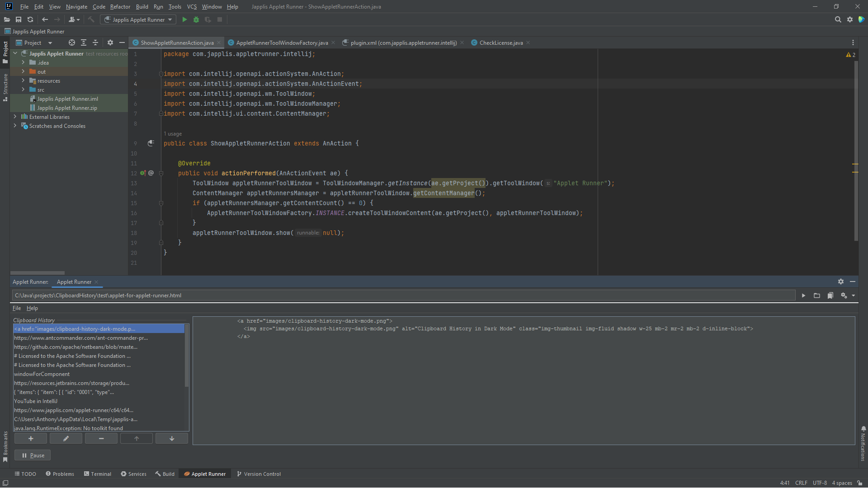Hide the Project panel with the minus icon
This screenshot has height=488, width=868.
(x=122, y=42)
